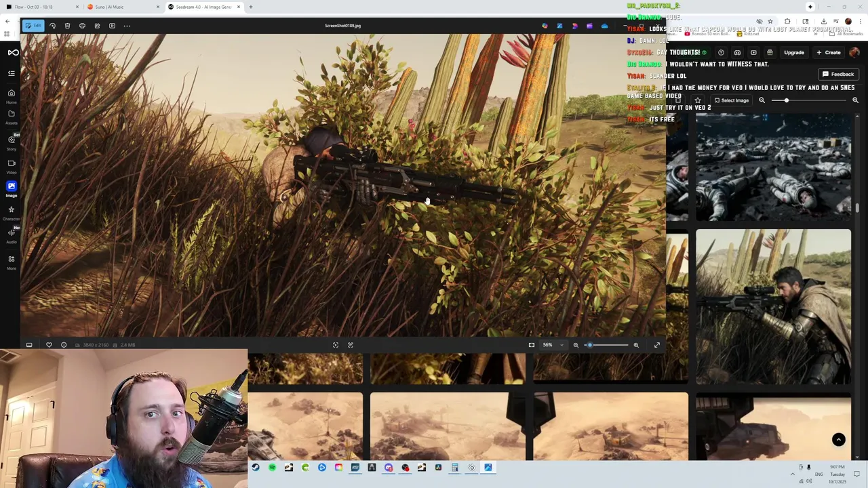
Task: Close the Suno | AI Music tab
Action: tap(157, 7)
